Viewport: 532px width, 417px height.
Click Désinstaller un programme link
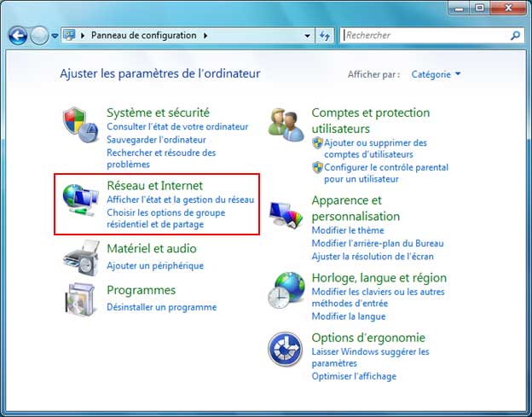pos(162,307)
